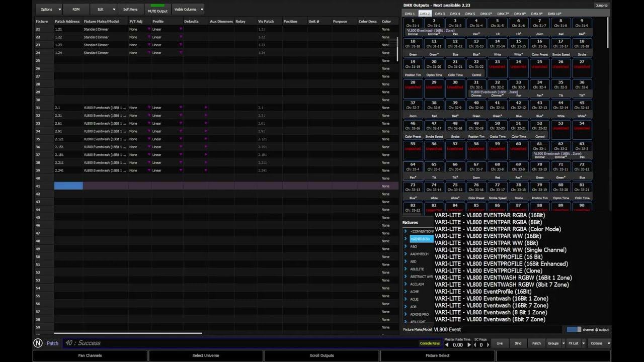Image resolution: width=644 pixels, height=362 pixels.
Task: Toggle the channel @ output switch
Action: tap(574, 330)
